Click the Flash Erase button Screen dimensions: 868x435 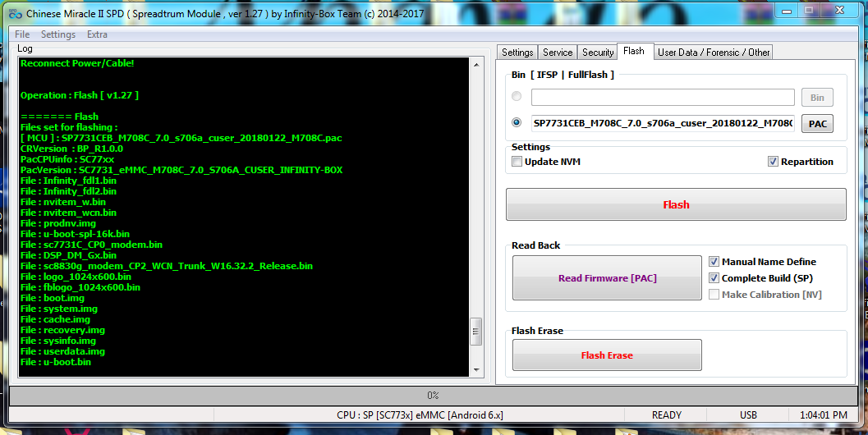(x=607, y=355)
